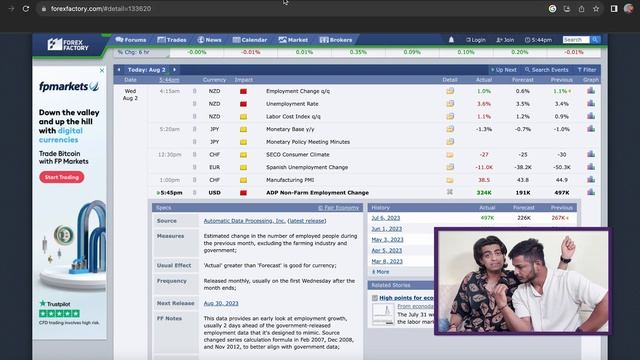Click the Login link
The height and width of the screenshot is (360, 640).
click(476, 40)
